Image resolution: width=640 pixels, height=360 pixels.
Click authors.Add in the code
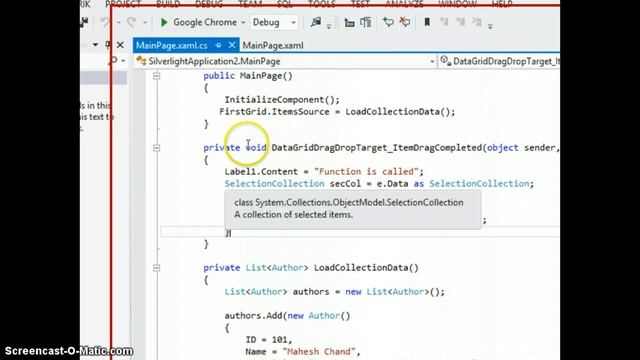coord(253,316)
